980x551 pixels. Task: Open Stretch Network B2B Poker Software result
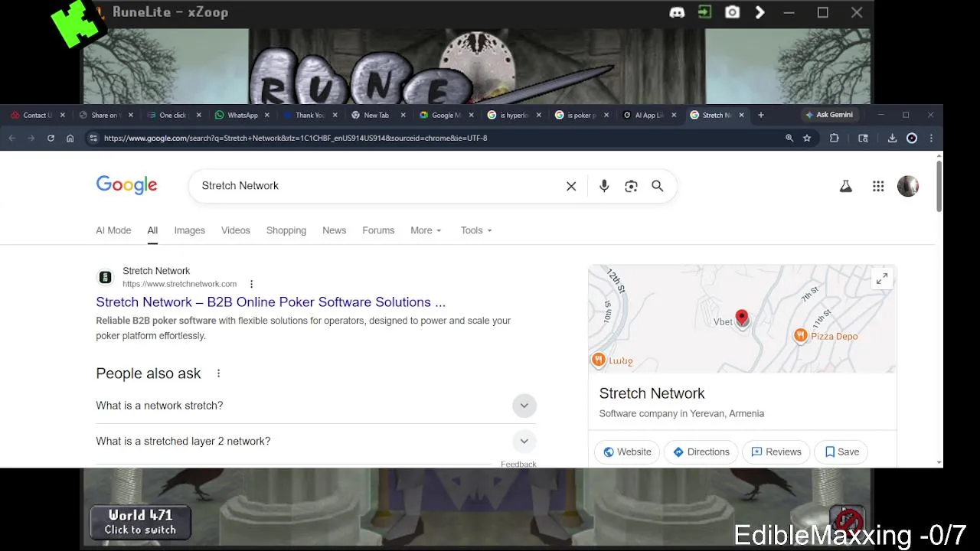tap(270, 302)
